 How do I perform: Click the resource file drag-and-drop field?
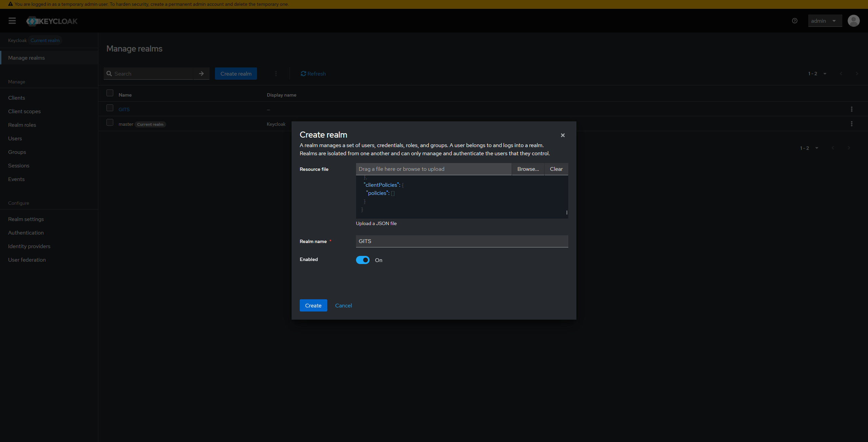pyautogui.click(x=434, y=169)
